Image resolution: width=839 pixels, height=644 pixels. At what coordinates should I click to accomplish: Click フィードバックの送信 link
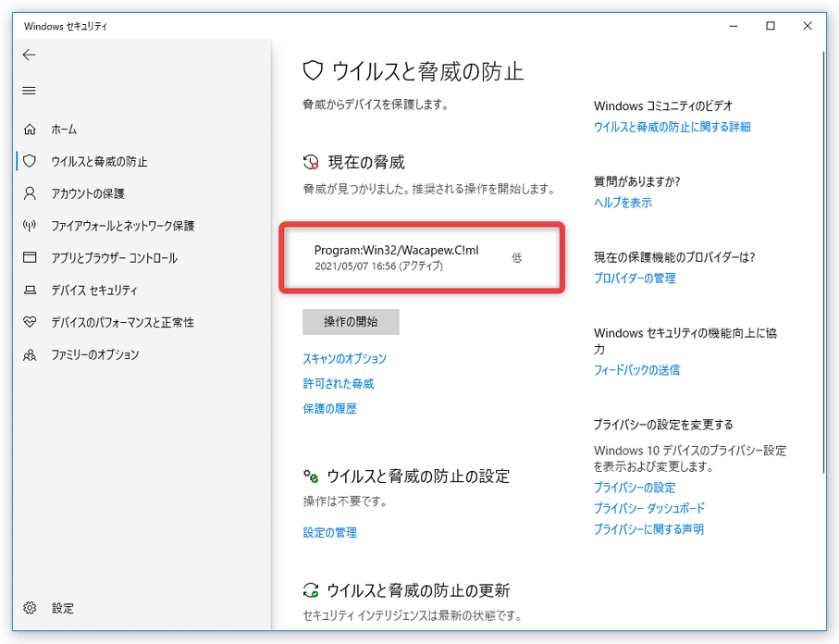(636, 370)
